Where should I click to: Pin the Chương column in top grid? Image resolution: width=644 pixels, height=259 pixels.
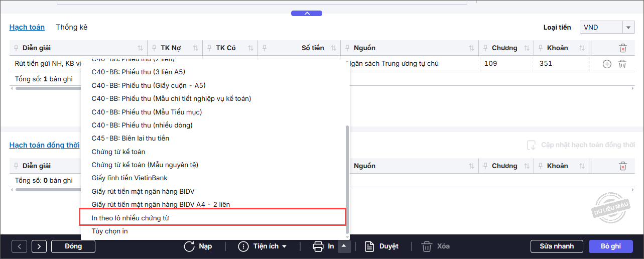(486, 48)
